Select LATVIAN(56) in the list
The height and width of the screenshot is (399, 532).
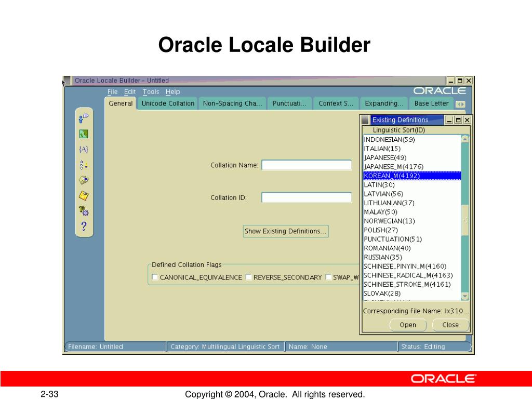pos(412,194)
